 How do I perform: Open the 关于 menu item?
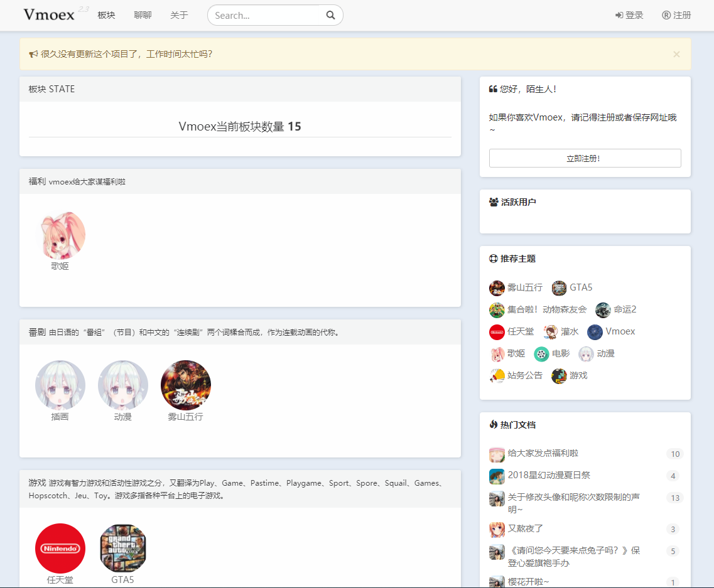click(179, 15)
